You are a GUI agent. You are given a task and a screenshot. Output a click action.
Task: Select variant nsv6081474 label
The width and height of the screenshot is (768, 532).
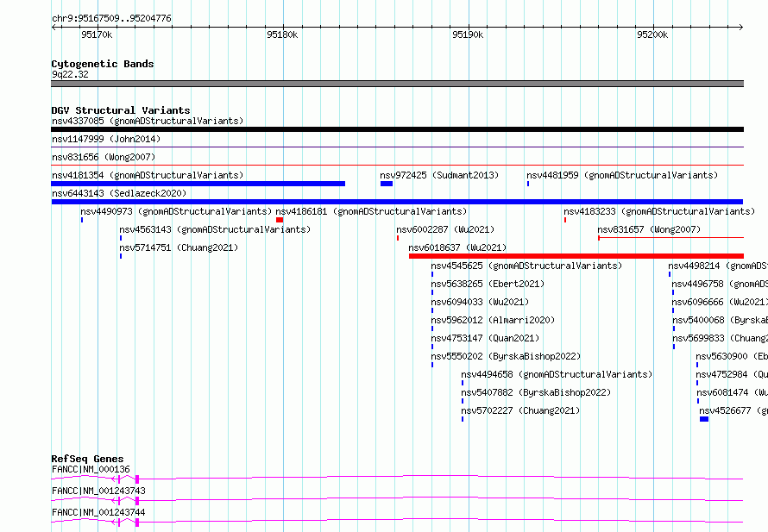(x=733, y=392)
